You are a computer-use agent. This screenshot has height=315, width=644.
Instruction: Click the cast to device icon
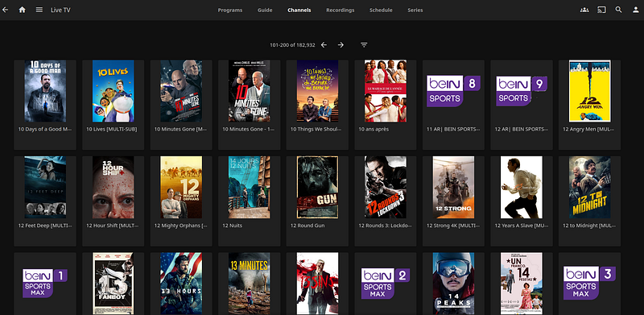(601, 10)
